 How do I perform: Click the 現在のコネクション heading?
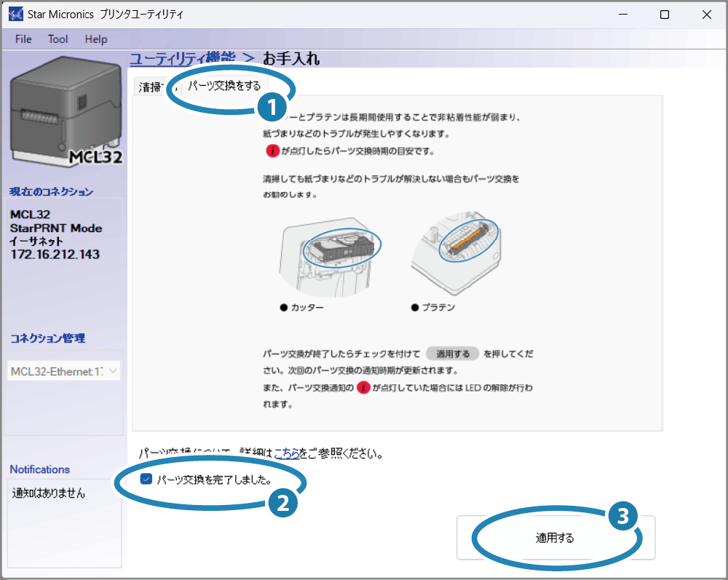tap(51, 191)
